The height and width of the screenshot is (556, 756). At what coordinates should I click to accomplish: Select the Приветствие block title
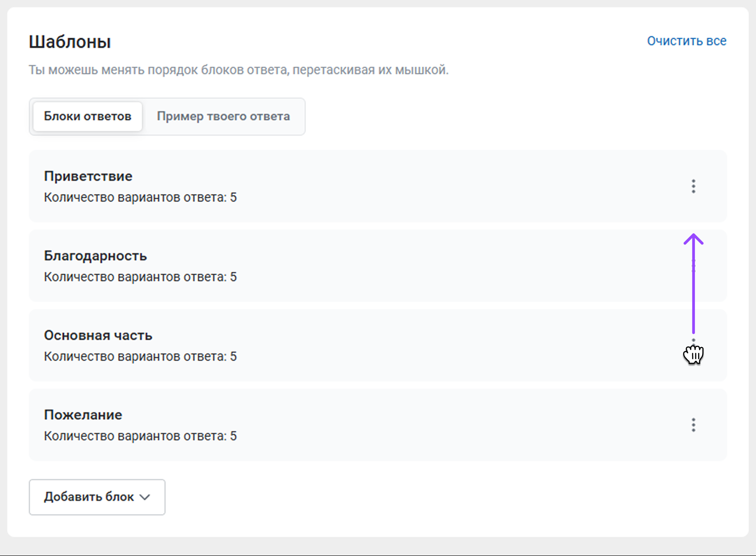click(88, 176)
